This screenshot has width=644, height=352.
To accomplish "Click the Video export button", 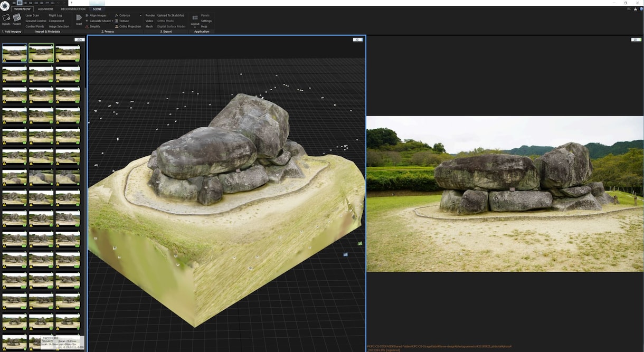I will click(x=149, y=21).
